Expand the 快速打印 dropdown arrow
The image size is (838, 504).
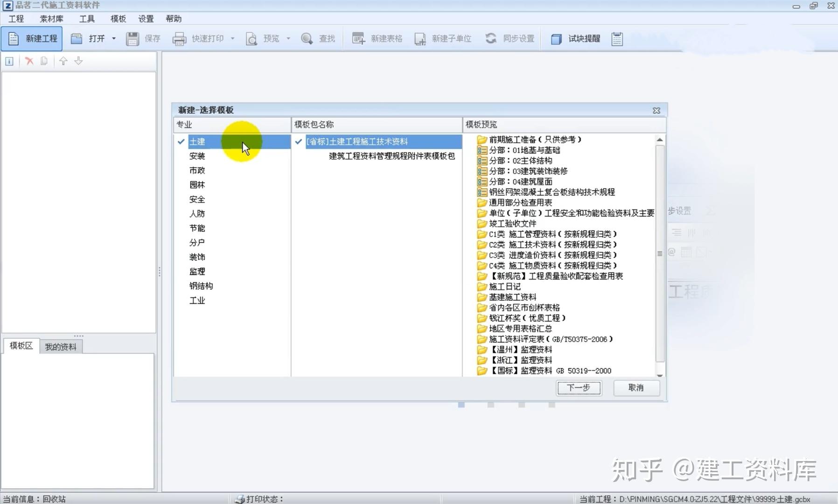(232, 39)
